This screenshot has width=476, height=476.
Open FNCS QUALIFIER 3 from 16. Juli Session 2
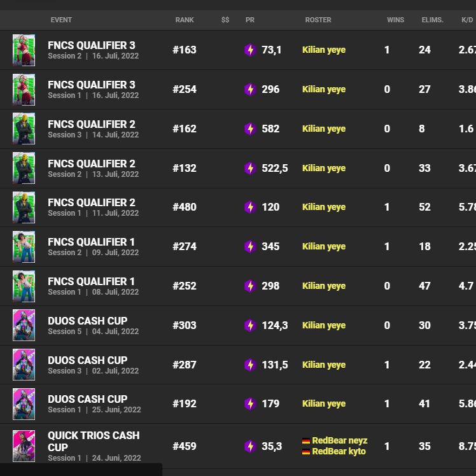point(92,46)
